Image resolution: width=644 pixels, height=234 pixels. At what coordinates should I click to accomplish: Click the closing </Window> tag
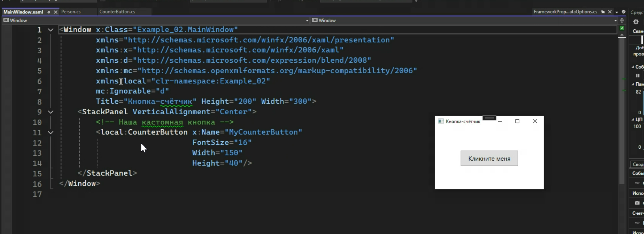(80, 184)
